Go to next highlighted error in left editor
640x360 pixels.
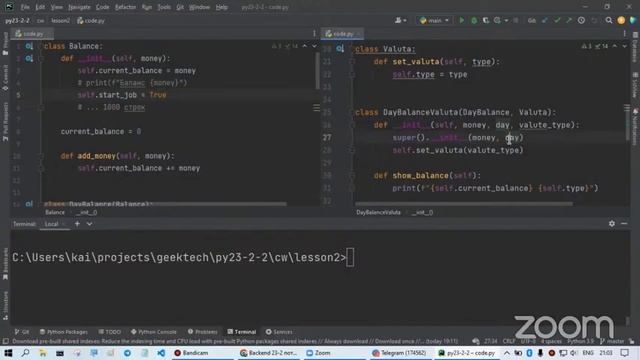314,46
